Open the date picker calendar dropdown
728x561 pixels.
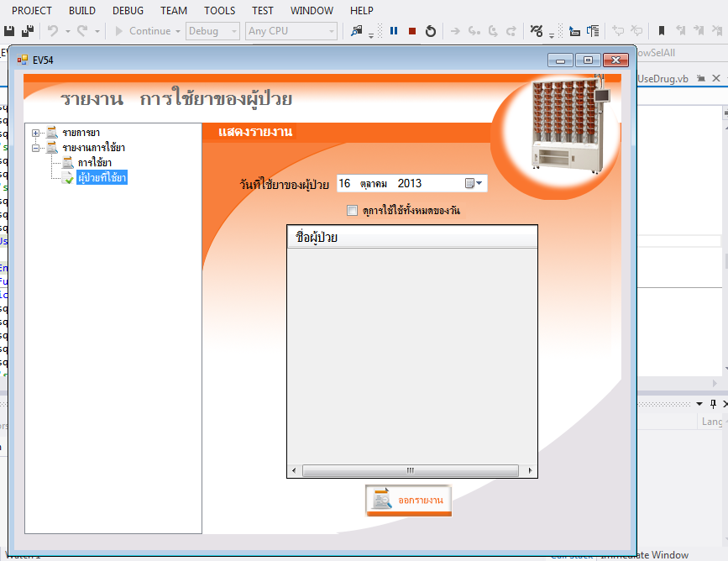coord(474,183)
